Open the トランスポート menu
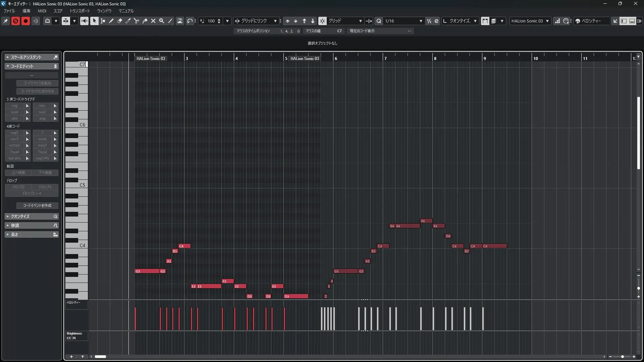 click(80, 11)
